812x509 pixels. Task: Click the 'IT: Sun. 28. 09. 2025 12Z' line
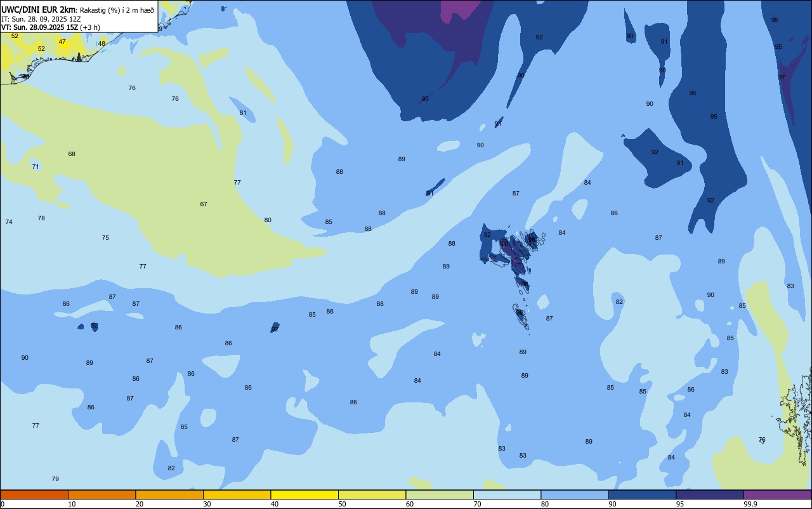click(x=41, y=19)
